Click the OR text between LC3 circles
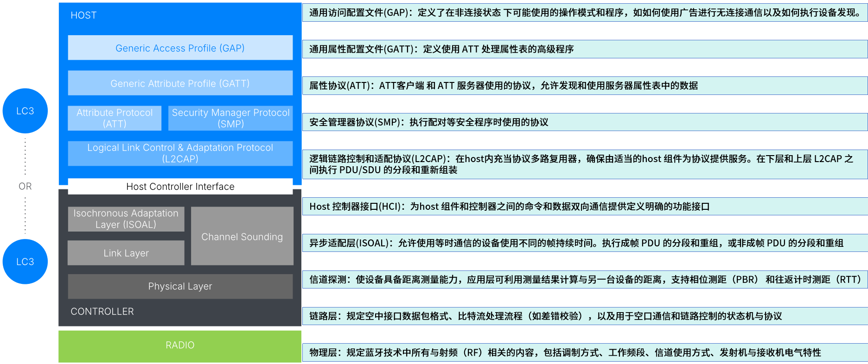 [x=25, y=186]
